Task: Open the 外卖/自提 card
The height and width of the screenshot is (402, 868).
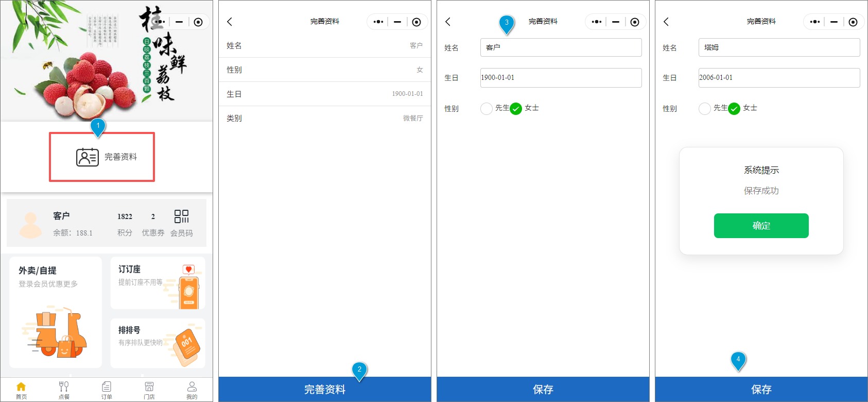Action: (x=56, y=312)
